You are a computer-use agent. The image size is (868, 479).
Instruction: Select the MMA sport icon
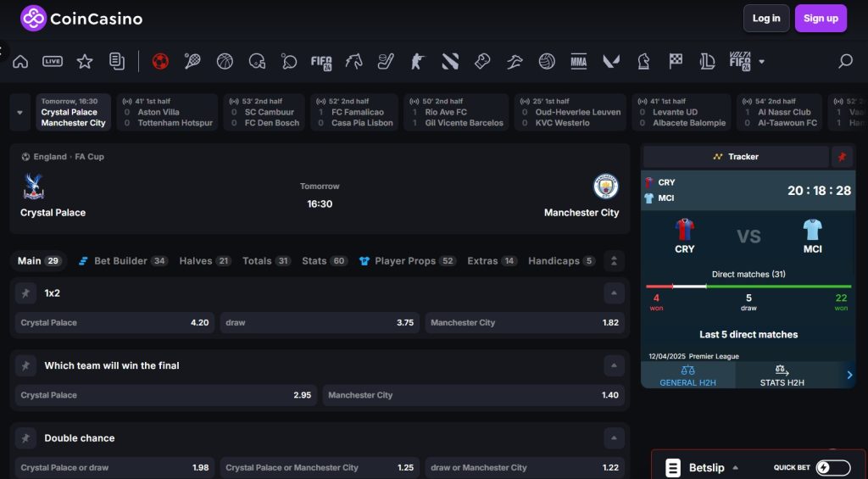(x=578, y=62)
